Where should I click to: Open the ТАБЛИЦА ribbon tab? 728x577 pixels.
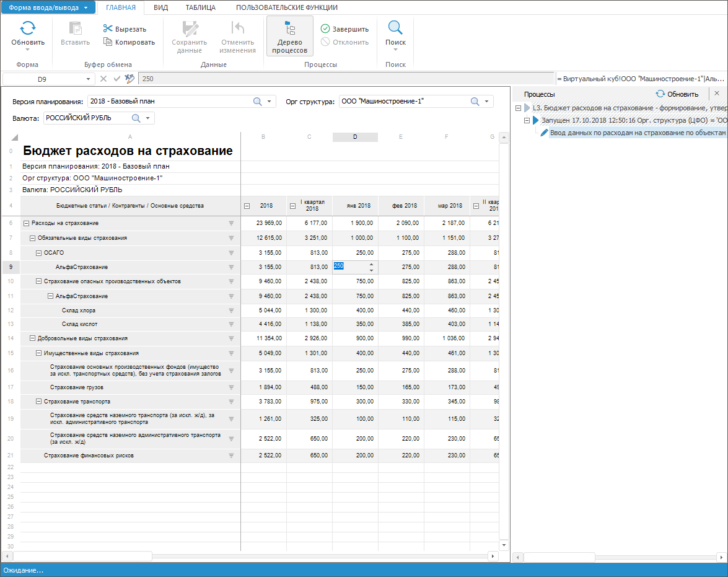coord(200,7)
